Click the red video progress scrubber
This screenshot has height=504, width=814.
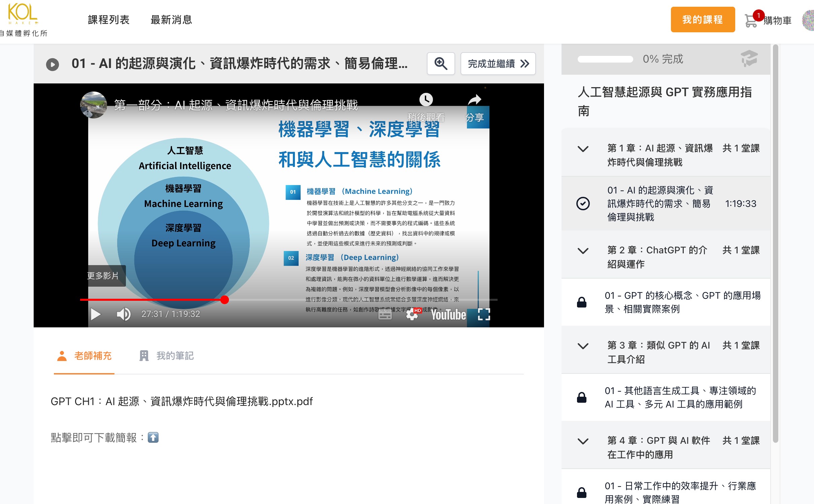pyautogui.click(x=225, y=300)
